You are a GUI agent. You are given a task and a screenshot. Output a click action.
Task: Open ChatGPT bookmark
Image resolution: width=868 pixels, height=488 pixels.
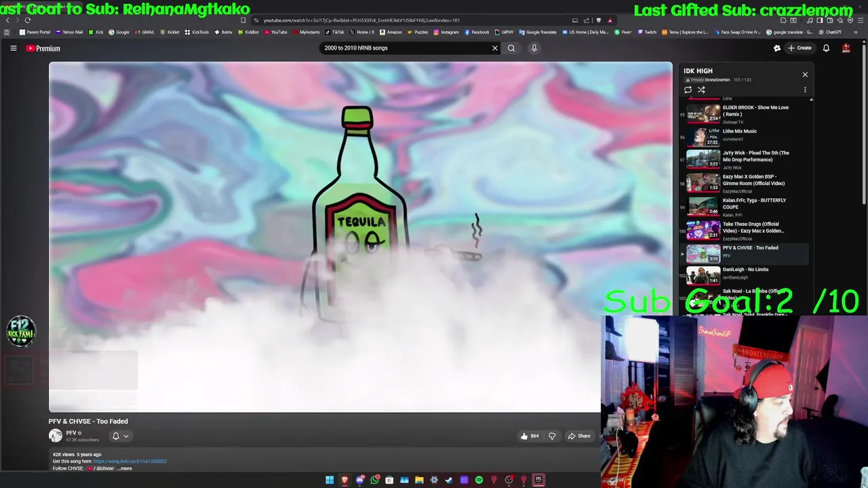pyautogui.click(x=829, y=32)
